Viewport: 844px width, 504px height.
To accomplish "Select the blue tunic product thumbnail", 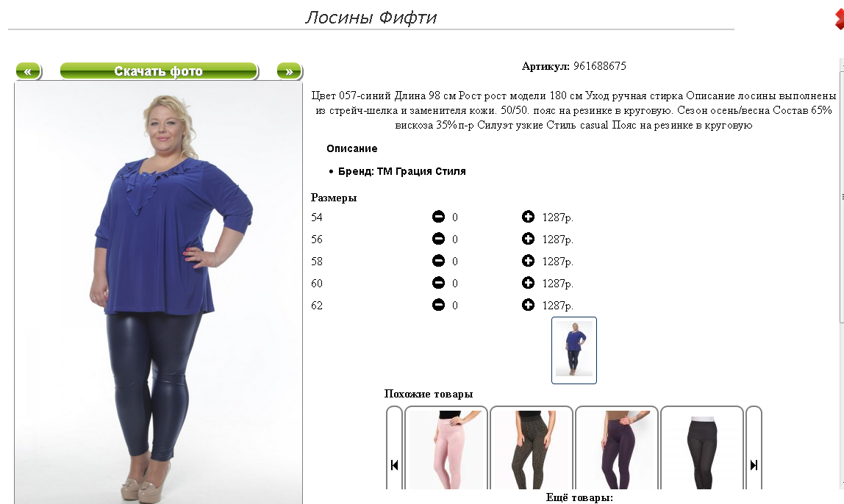I will [x=573, y=350].
